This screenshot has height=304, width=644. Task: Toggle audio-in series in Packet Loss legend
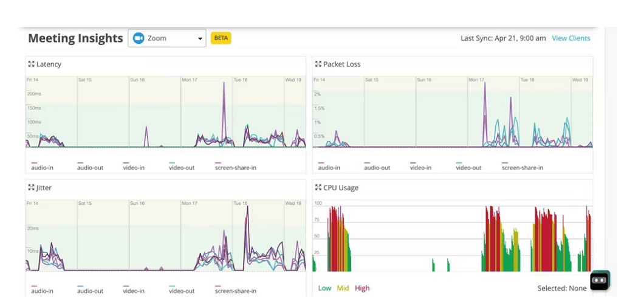pos(329,167)
